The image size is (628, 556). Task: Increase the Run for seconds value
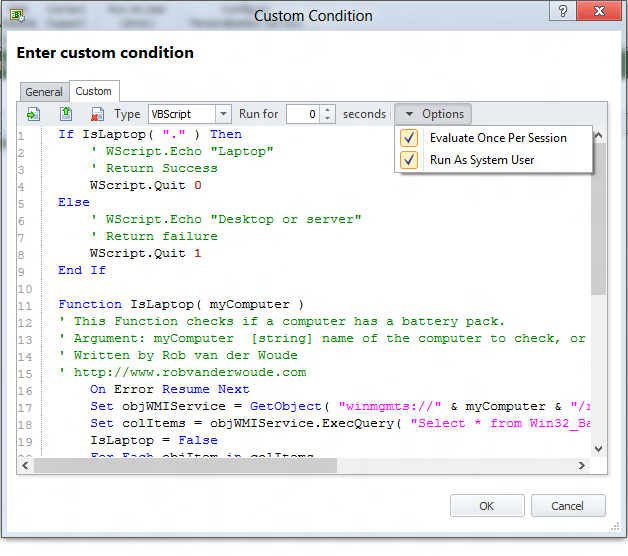[x=329, y=110]
